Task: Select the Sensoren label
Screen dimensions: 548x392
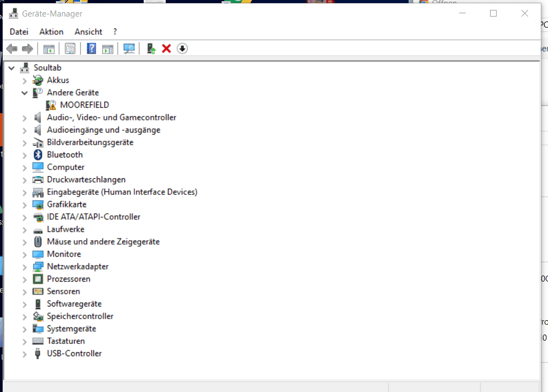Action: click(x=64, y=292)
